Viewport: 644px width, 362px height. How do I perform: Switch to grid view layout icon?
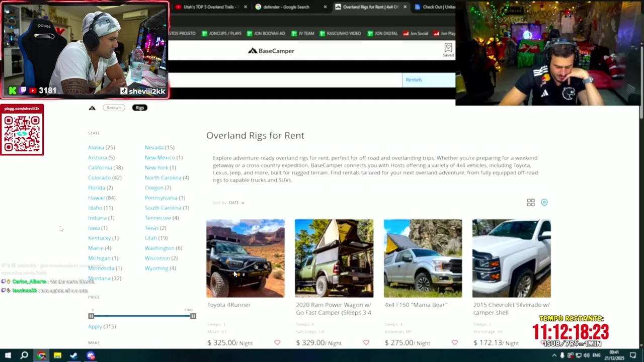[x=531, y=202]
